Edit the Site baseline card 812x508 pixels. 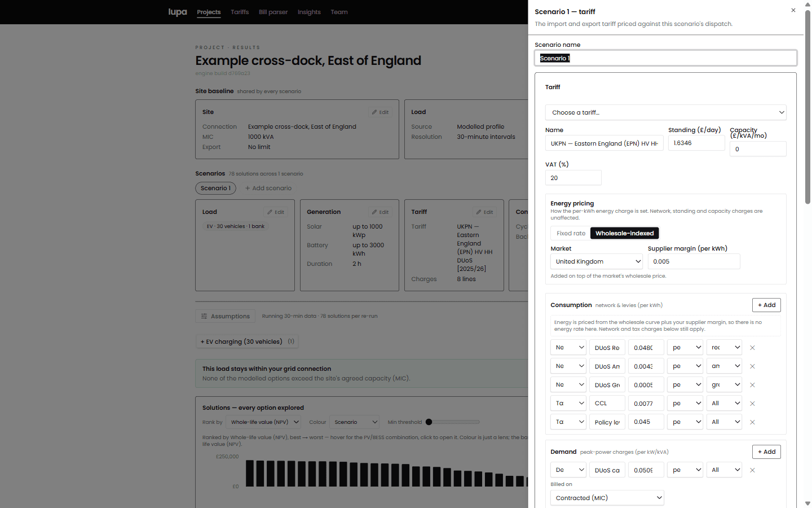coord(381,112)
